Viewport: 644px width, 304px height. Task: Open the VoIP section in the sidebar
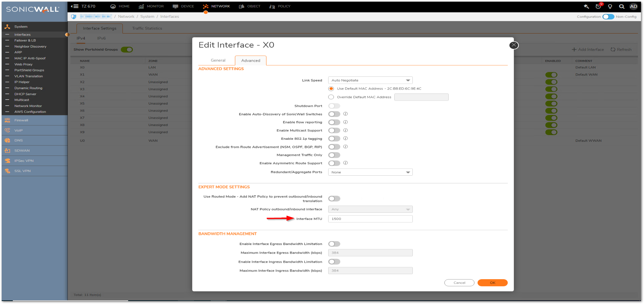35,130
